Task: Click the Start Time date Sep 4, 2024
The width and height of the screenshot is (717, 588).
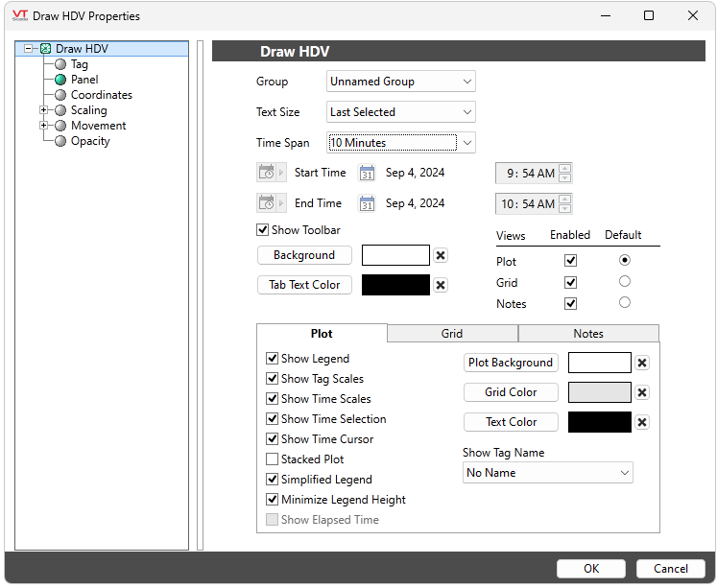Action: coord(416,173)
